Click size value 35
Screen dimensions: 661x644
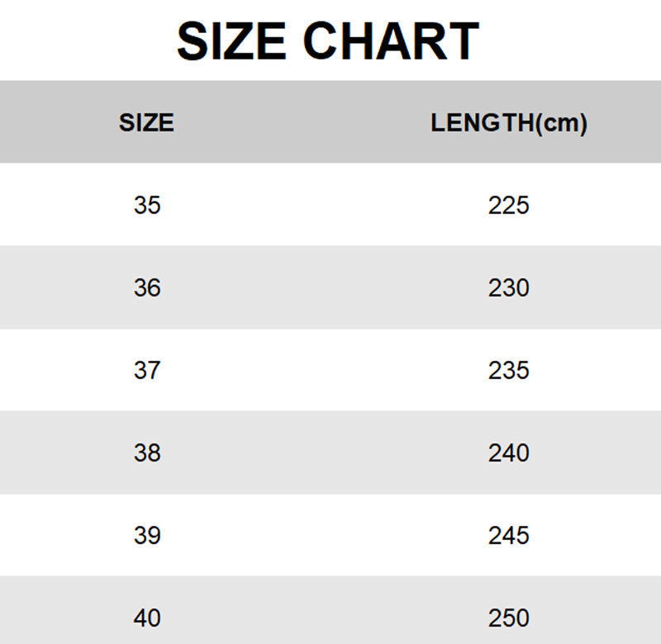[147, 205]
